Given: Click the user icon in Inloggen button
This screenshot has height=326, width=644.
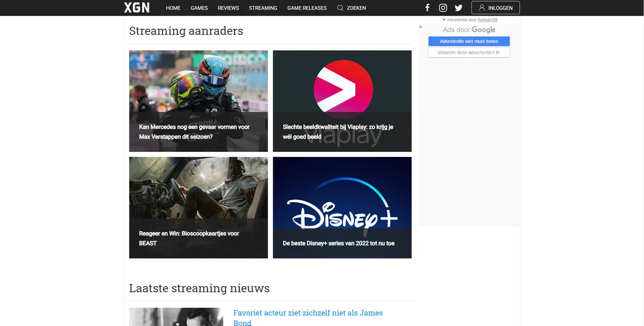Looking at the screenshot, I should coord(481,8).
